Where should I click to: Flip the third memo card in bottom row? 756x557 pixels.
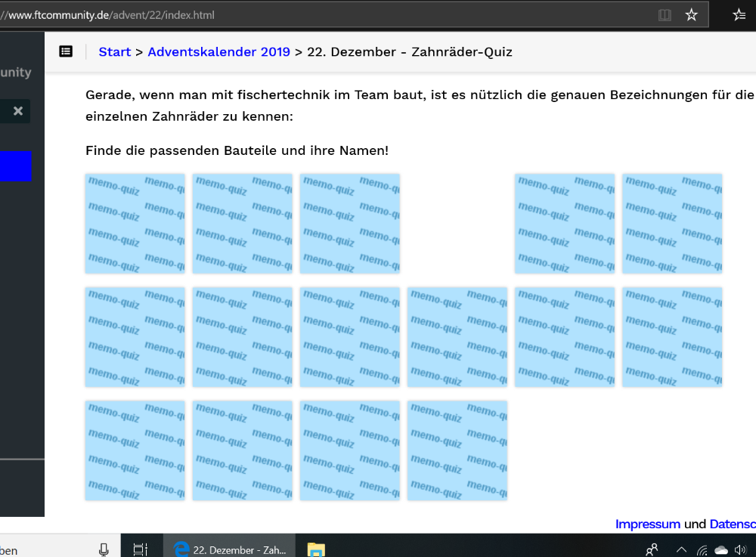pyautogui.click(x=350, y=450)
